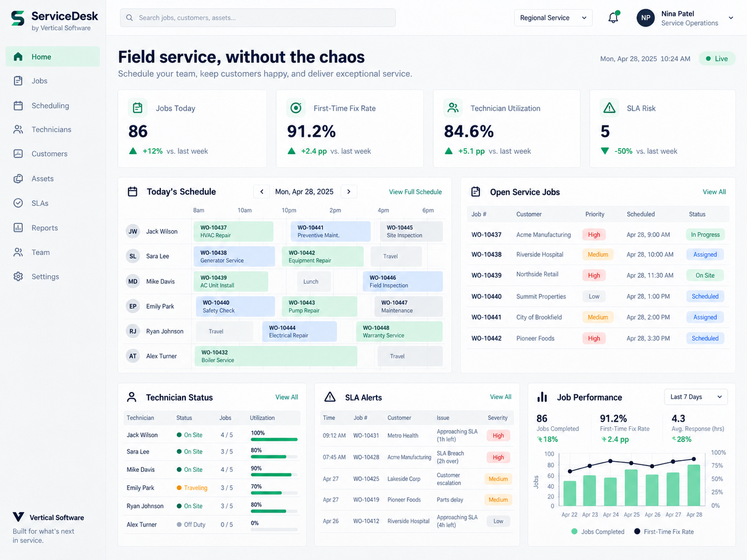Click View All in SLA Alerts
Image resolution: width=747 pixels, height=560 pixels.
tap(500, 397)
